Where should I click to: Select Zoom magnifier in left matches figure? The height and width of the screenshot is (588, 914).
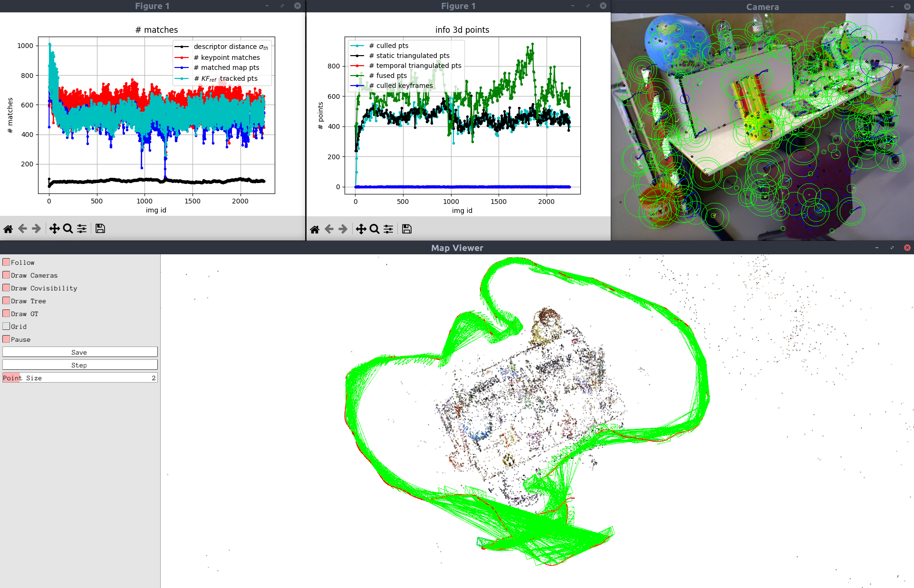click(x=68, y=229)
